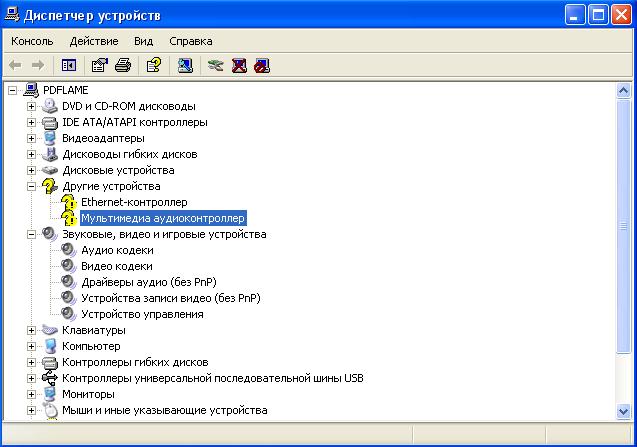Viewport: 637px width, 447px height.
Task: Open the Properties toolbar icon
Action: [100, 65]
